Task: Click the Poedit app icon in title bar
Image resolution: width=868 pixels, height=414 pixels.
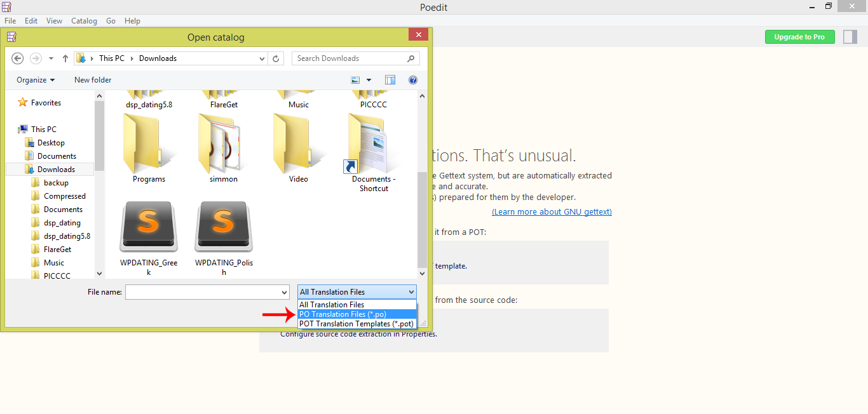Action: coord(6,7)
